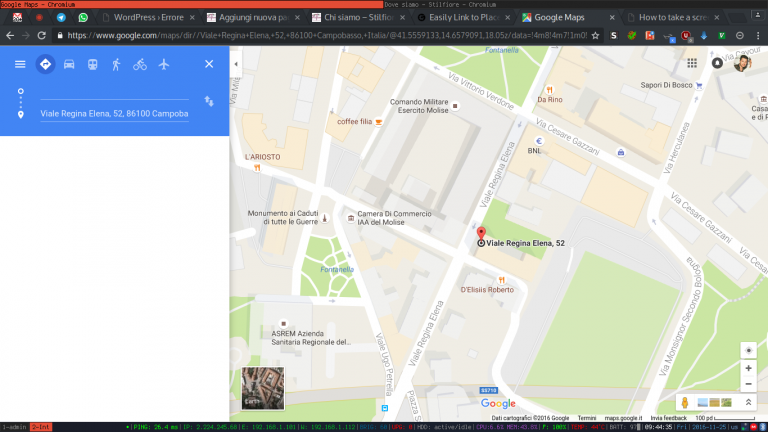Expand the imagery strip chevron
Screen dimensions: 768x432
click(748, 403)
